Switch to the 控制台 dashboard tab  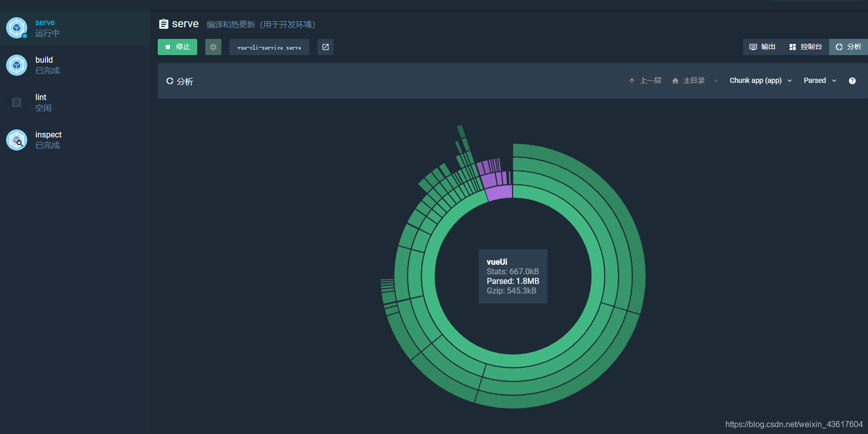click(x=805, y=47)
